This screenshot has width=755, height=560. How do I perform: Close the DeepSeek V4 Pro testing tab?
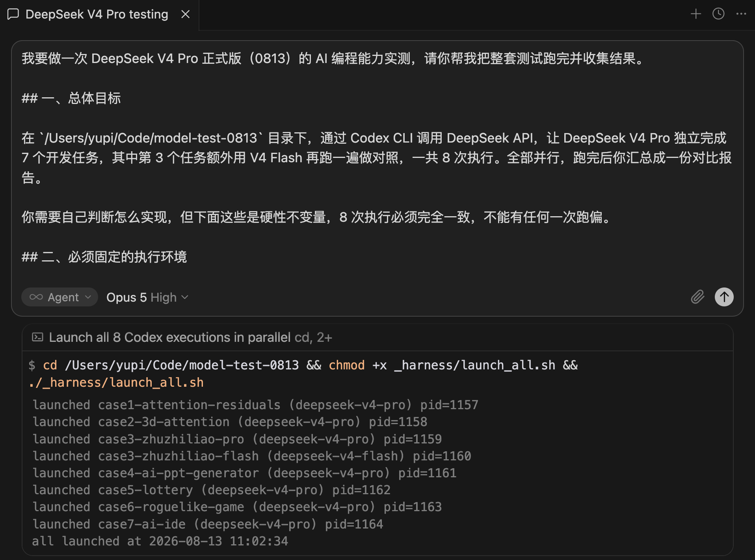click(x=185, y=15)
